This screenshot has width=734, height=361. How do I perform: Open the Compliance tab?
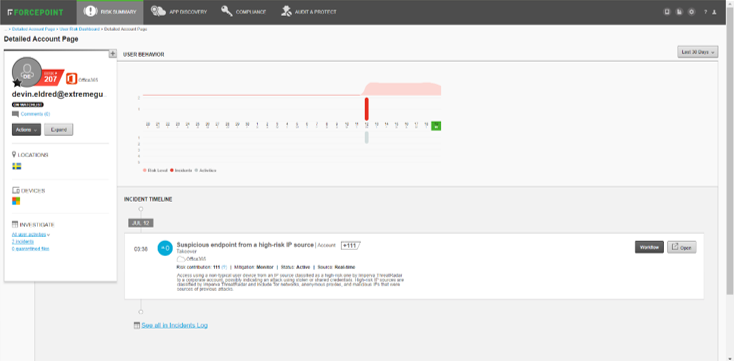pos(244,12)
